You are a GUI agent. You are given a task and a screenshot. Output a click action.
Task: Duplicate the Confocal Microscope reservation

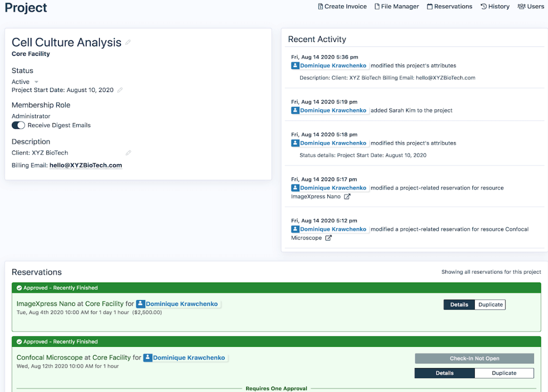pos(504,373)
